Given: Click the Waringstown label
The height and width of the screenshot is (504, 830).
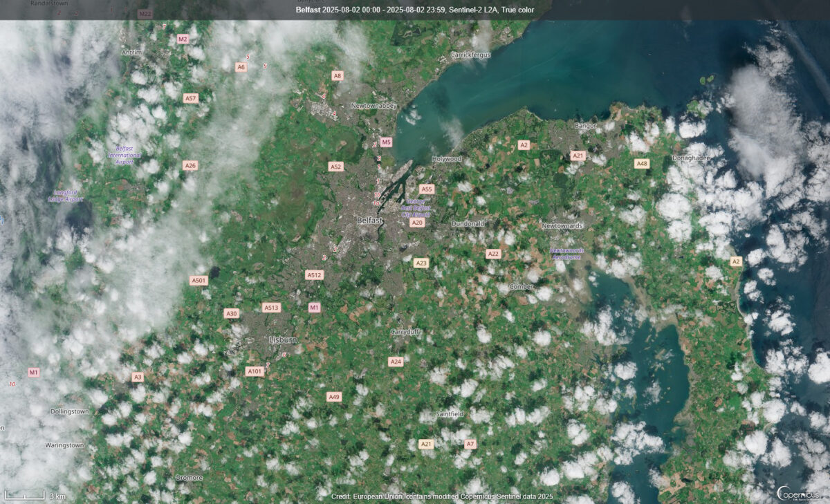Looking at the screenshot, I should coord(64,445).
